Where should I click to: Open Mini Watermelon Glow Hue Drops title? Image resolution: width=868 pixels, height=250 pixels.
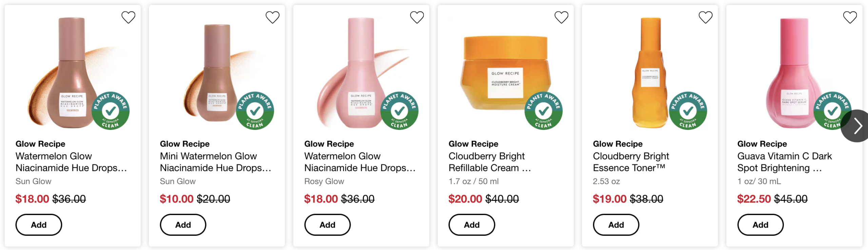coord(215,162)
